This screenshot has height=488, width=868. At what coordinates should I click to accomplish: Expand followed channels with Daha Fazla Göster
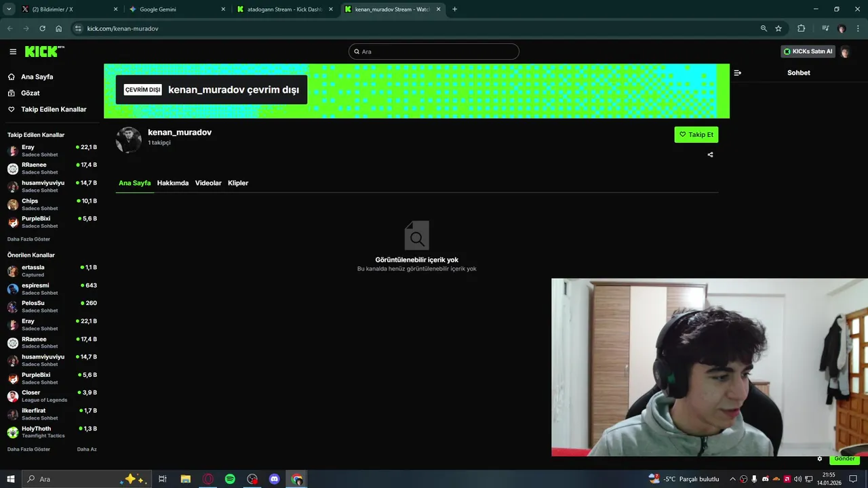pyautogui.click(x=28, y=239)
